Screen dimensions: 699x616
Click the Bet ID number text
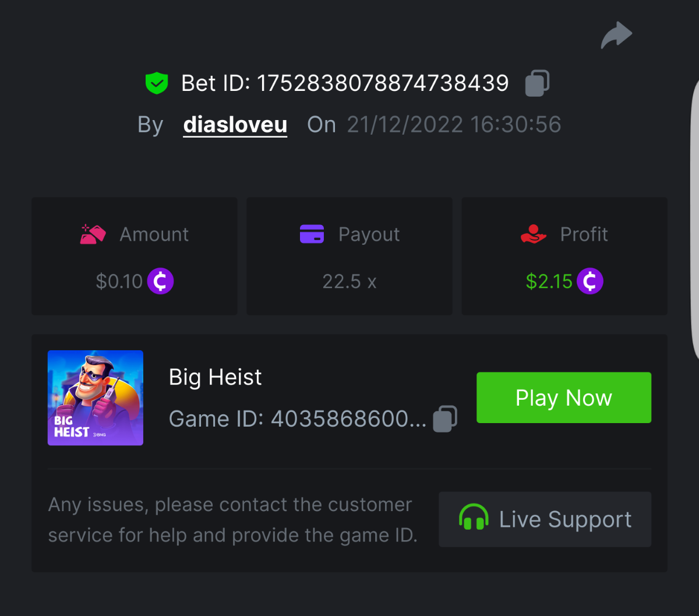coord(383,83)
